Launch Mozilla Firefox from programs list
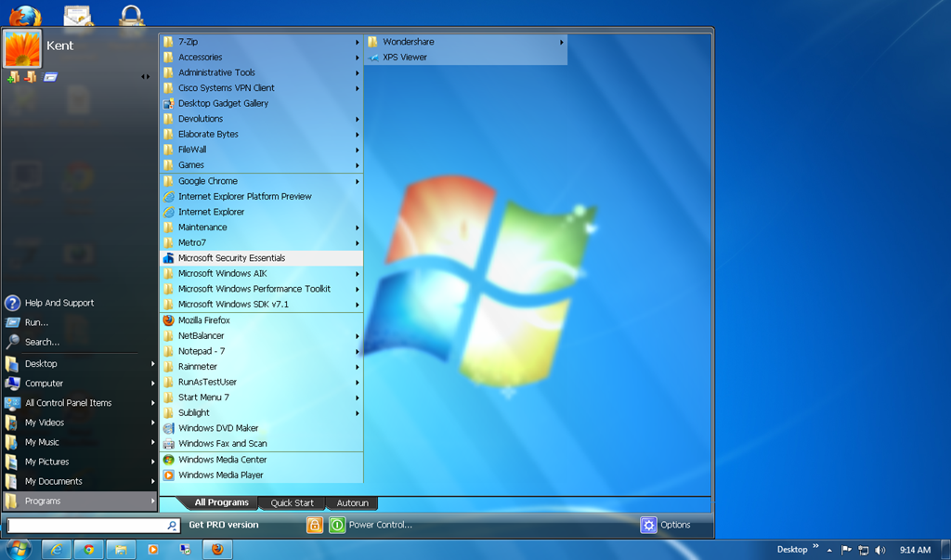This screenshot has width=951, height=560. pos(261,320)
